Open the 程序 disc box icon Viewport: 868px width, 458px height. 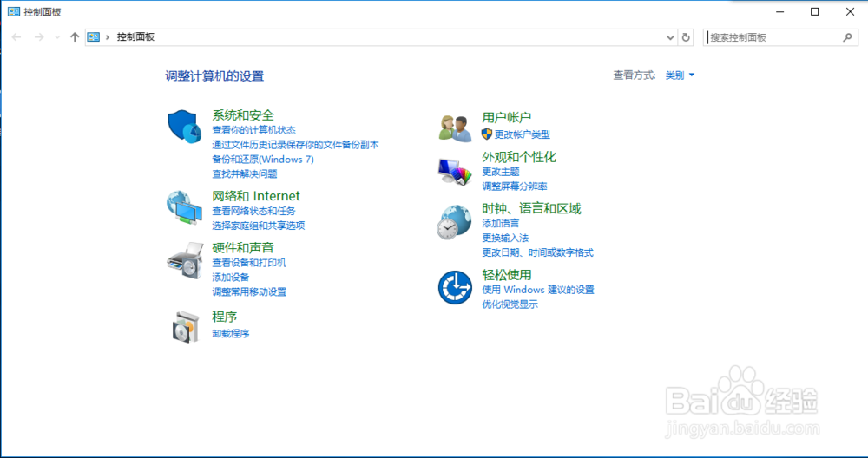pyautogui.click(x=186, y=326)
